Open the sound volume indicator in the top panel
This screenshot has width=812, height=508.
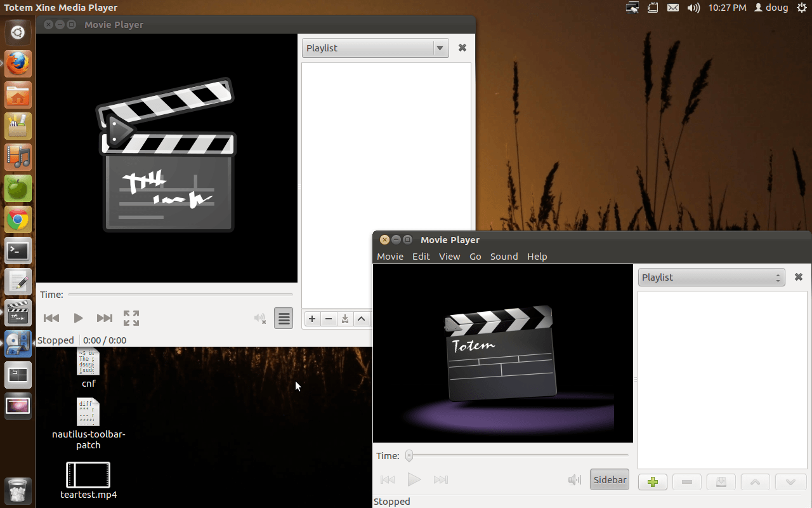click(x=693, y=8)
